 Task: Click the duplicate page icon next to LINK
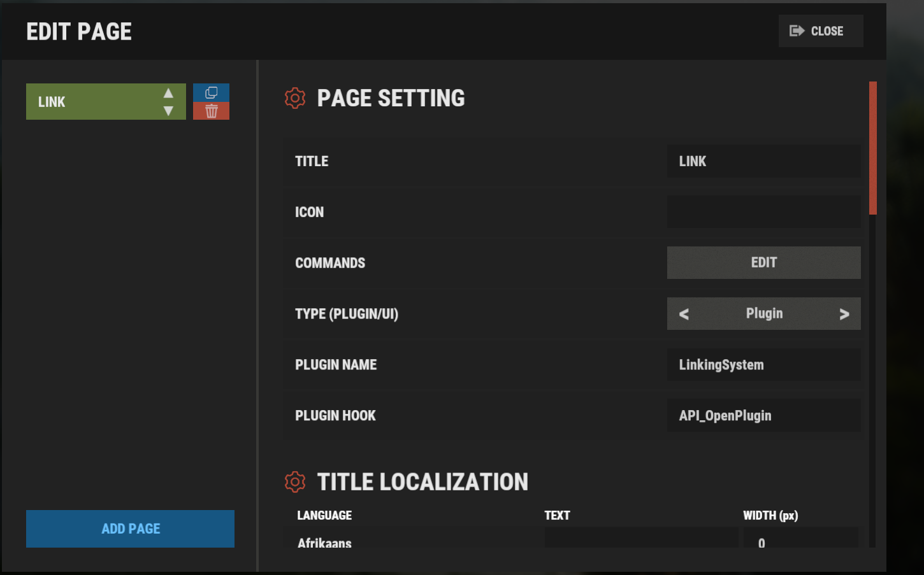click(211, 93)
